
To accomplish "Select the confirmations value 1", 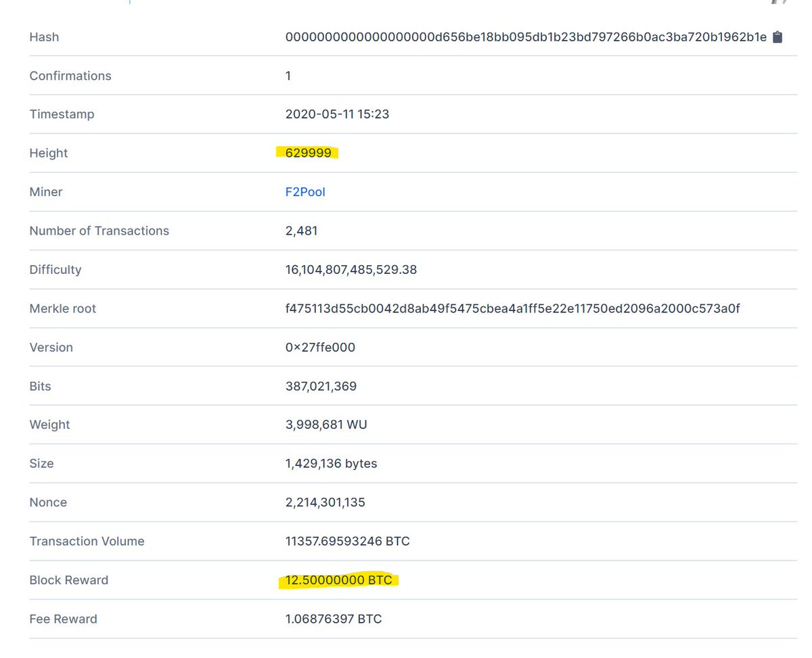I will (288, 76).
